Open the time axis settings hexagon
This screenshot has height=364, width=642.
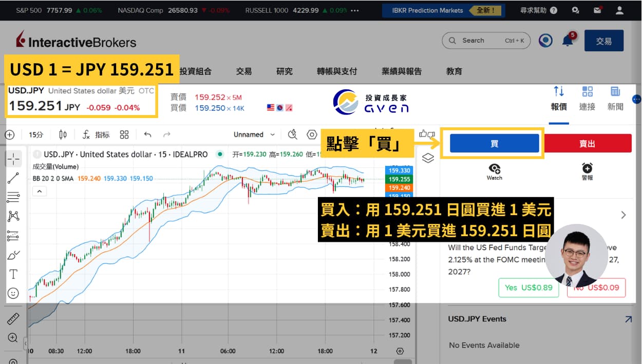pyautogui.click(x=400, y=351)
